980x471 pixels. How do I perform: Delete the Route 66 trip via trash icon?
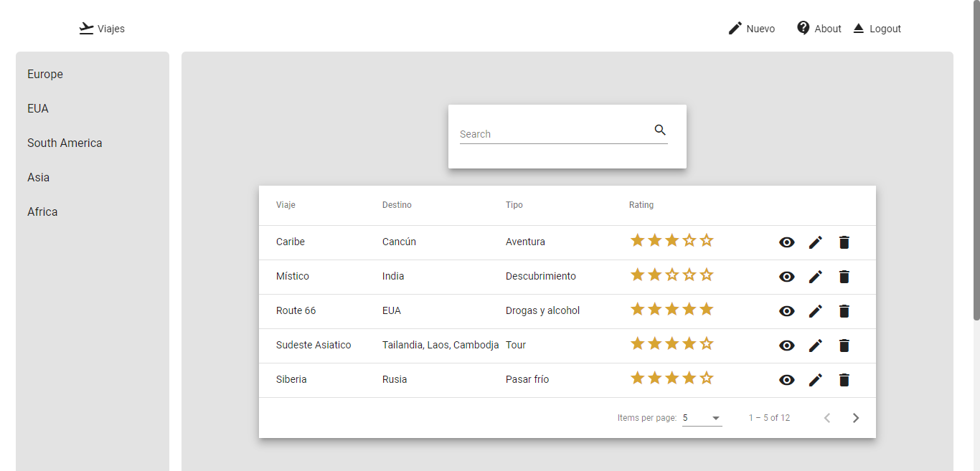click(844, 311)
